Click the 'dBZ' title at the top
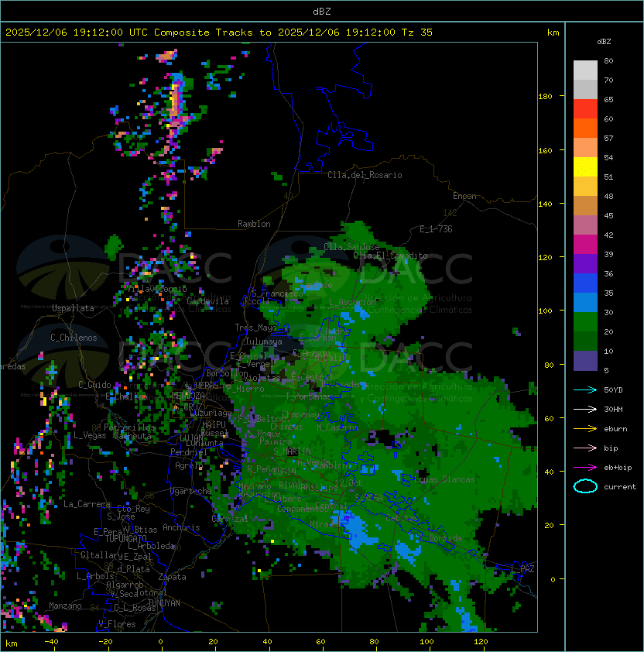644x652 pixels. [x=322, y=11]
